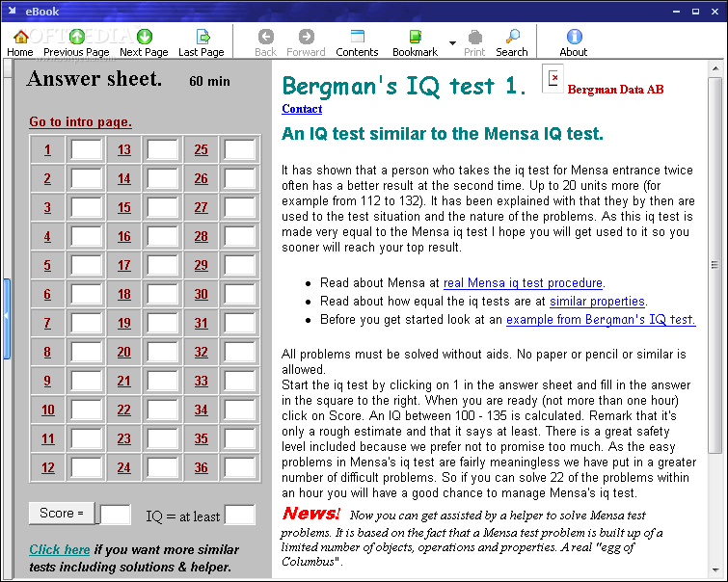
Task: Click answer box for problem 22
Action: tap(163, 410)
